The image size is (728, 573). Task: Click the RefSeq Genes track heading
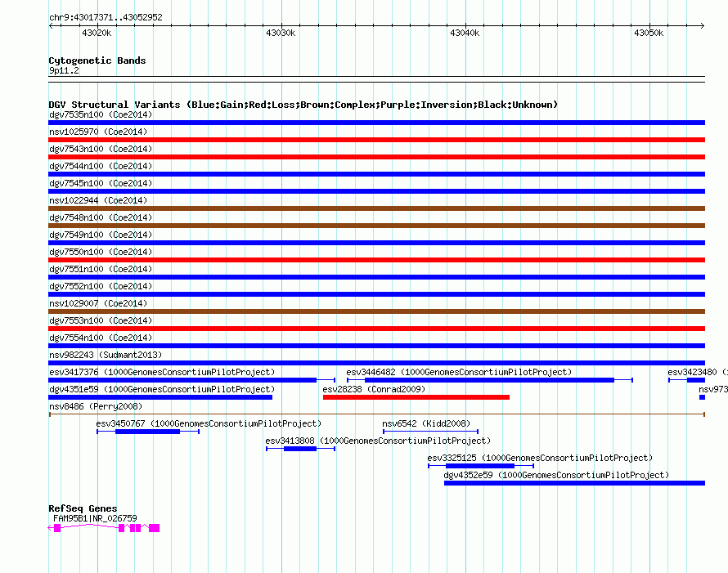tap(83, 508)
